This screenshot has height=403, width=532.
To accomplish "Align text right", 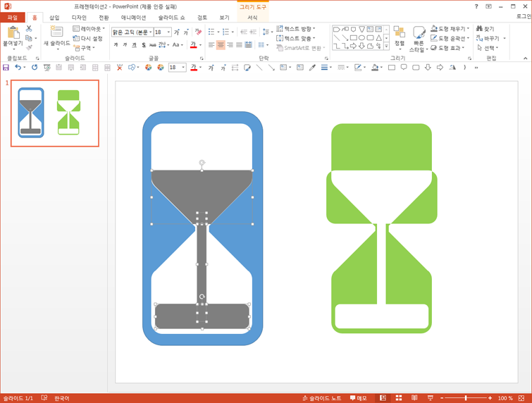I will coord(230,45).
